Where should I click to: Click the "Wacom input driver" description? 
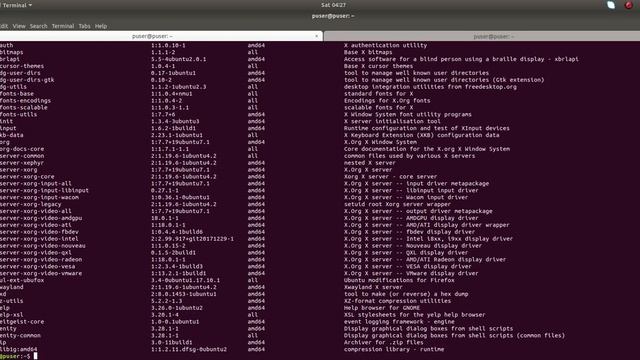coord(406,198)
